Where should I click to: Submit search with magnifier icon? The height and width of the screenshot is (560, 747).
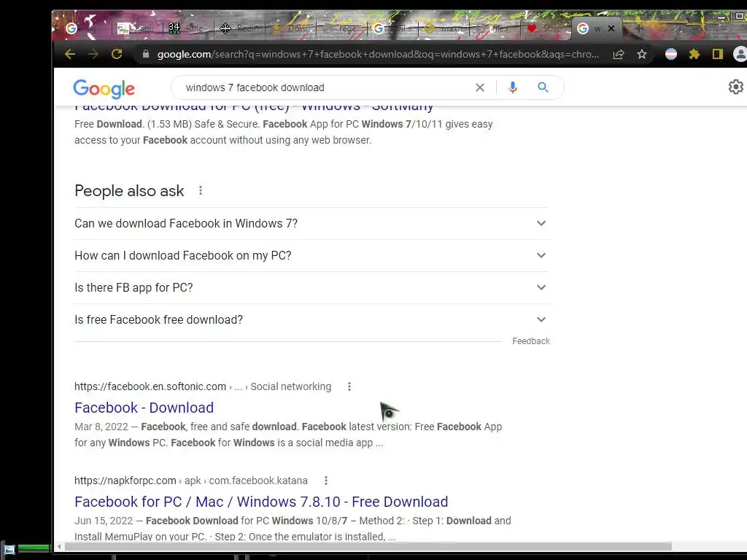click(x=543, y=87)
